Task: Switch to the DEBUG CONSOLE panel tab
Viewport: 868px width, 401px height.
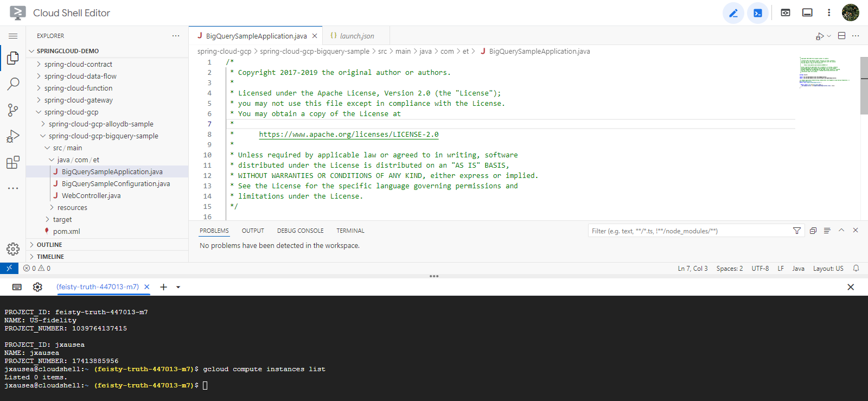Action: [x=301, y=231]
